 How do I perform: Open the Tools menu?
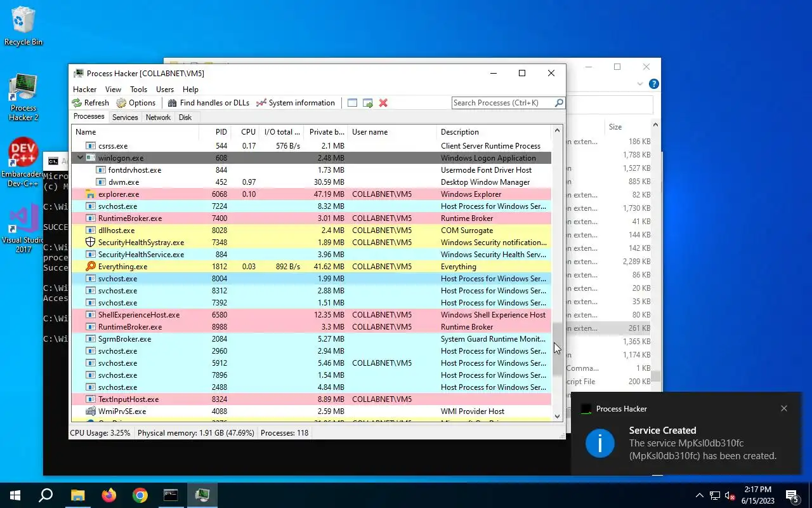click(138, 90)
